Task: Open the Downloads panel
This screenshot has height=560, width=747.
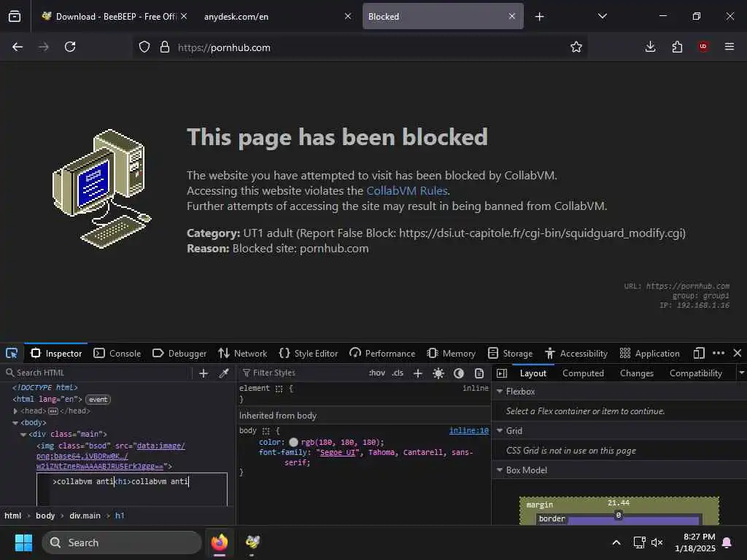Action: pyautogui.click(x=650, y=47)
